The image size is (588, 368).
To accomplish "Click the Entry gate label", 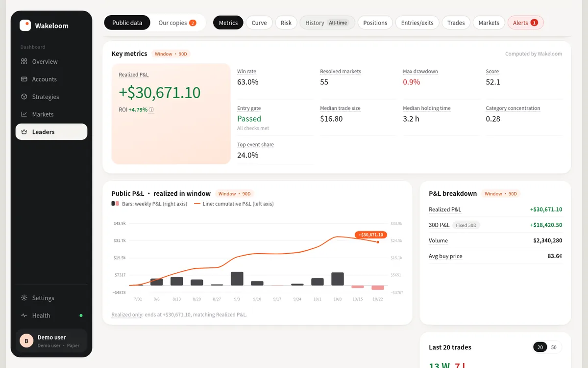I will coord(249,108).
